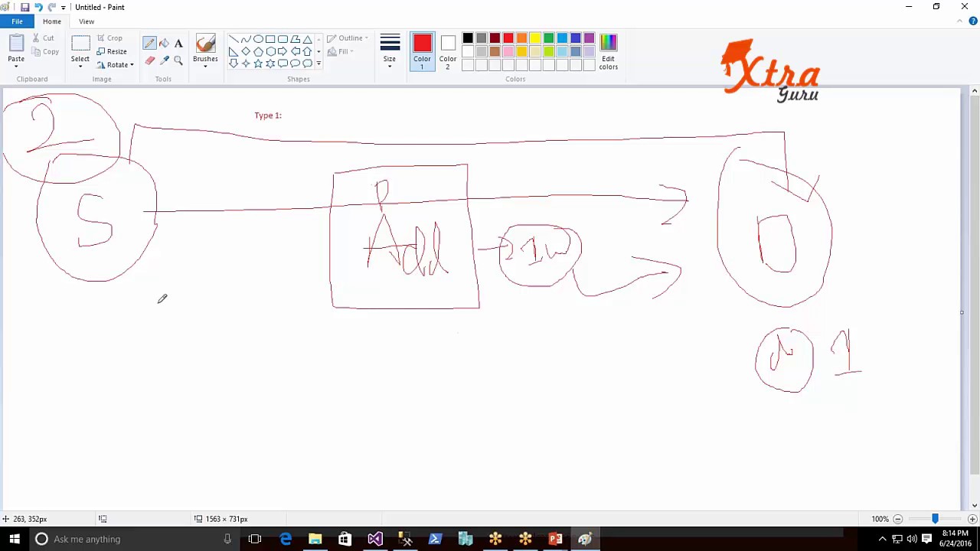Screen dimensions: 980x551
Task: Choose the Right arrow shape
Action: coord(283,51)
